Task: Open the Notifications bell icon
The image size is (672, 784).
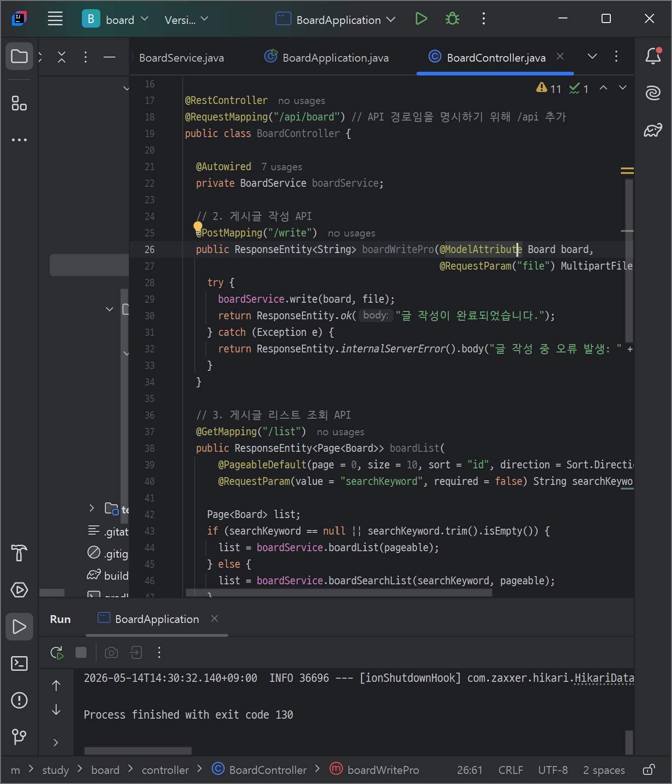Action: [653, 56]
